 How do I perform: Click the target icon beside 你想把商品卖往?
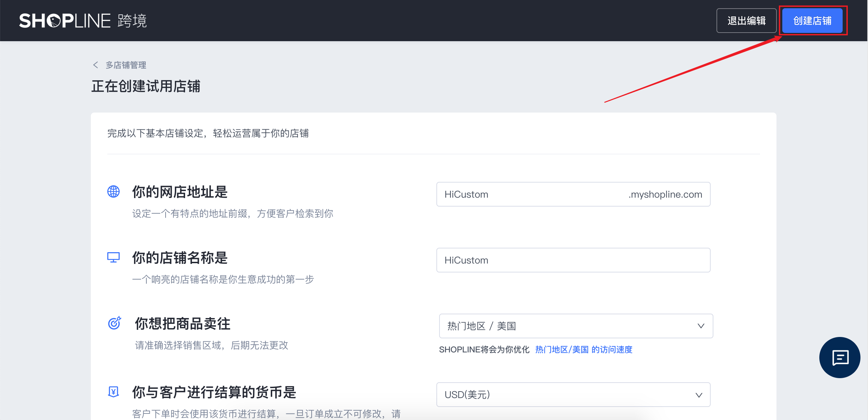114,323
